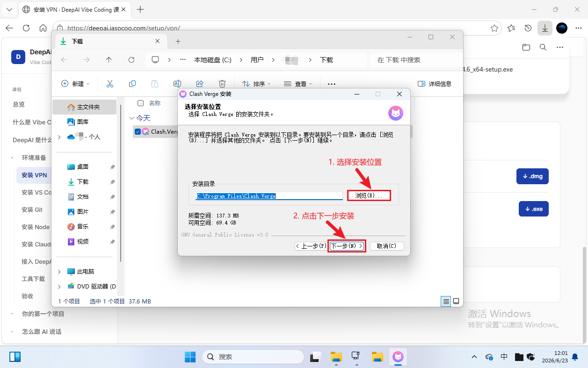
Task: Open the Explorer toolbar more options ellipsis
Action: pos(332,84)
